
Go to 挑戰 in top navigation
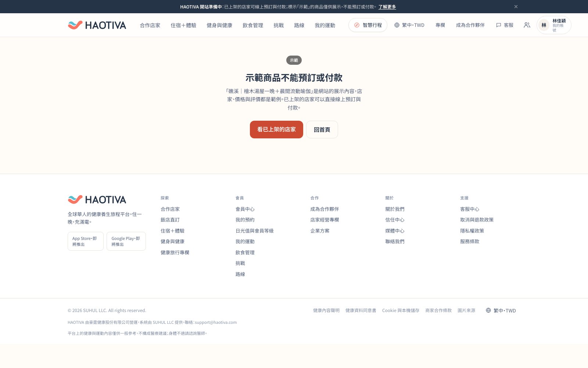tap(279, 25)
